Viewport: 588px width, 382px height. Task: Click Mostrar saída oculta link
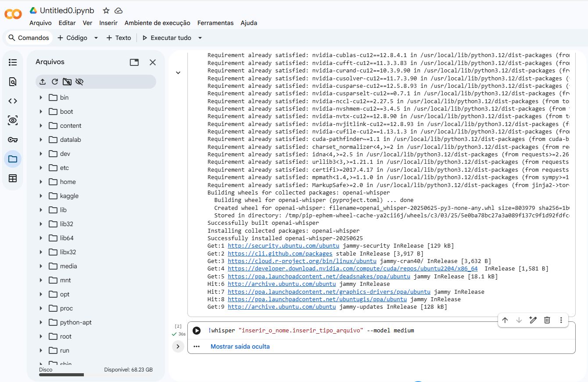coord(240,346)
